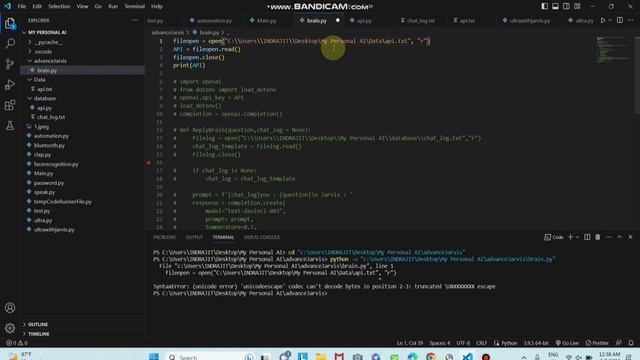Maximize the terminal panel with chevron
640x360 pixels.
coord(620,237)
